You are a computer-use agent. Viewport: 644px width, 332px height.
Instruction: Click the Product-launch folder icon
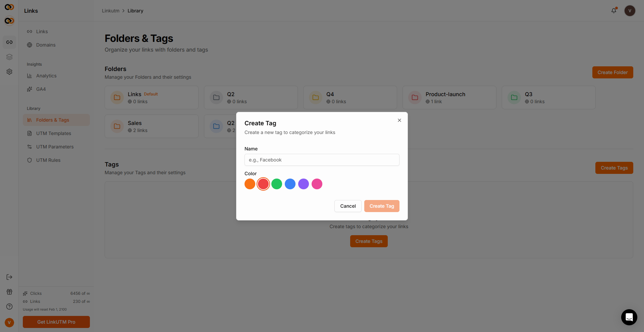point(415,97)
